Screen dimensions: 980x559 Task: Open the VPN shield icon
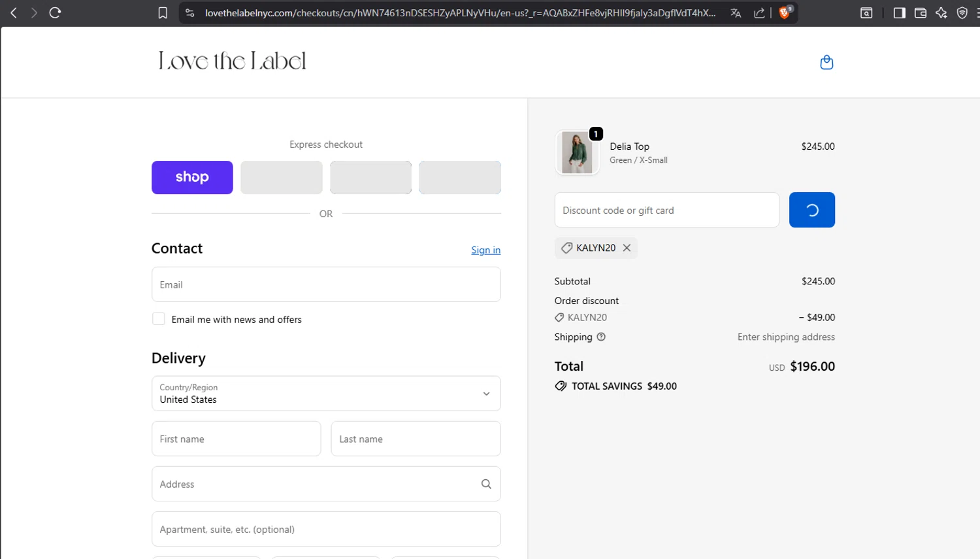coord(962,12)
